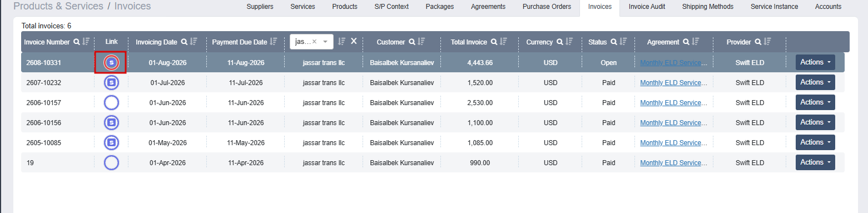This screenshot has width=868, height=213.
Task: Open link icon for invoice 2605-10085
Action: click(111, 143)
